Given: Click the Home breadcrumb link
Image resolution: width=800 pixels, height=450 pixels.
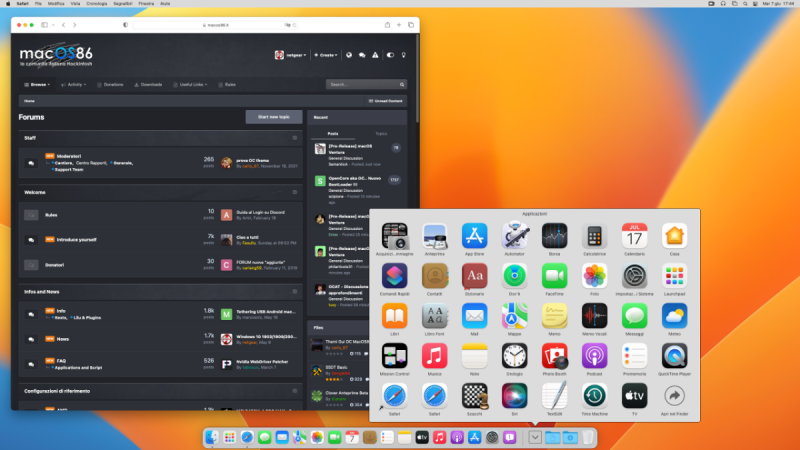Looking at the screenshot, I should coord(30,101).
